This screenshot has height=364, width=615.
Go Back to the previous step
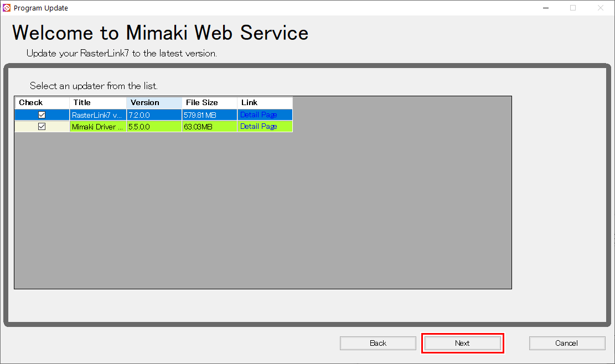[378, 343]
